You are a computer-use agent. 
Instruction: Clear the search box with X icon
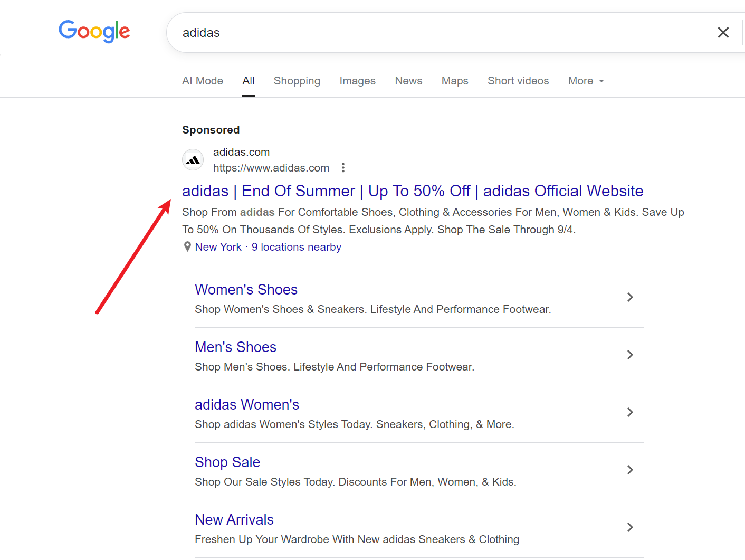point(723,33)
